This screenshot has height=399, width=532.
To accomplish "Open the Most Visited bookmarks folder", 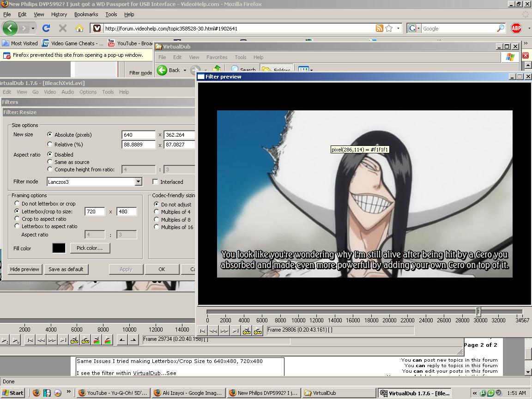I will click(20, 43).
